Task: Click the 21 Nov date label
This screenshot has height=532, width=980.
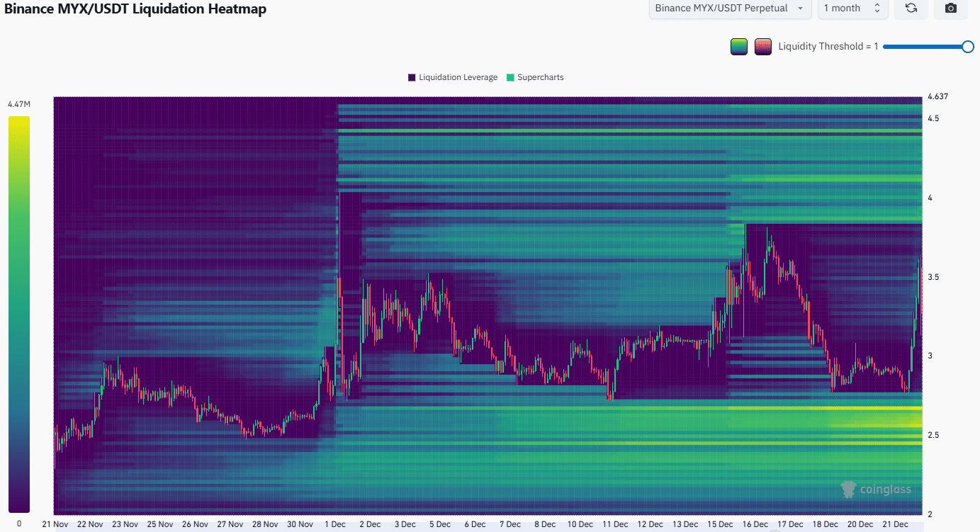Action: coord(54,525)
